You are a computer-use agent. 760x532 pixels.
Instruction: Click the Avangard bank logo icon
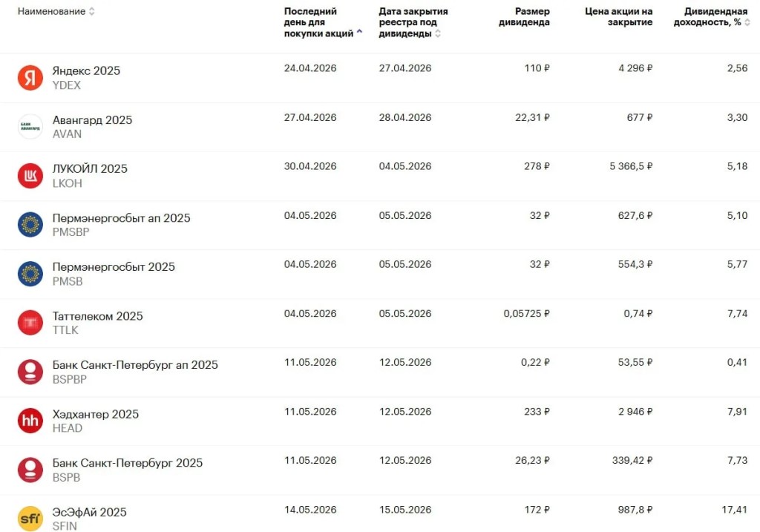(30, 126)
